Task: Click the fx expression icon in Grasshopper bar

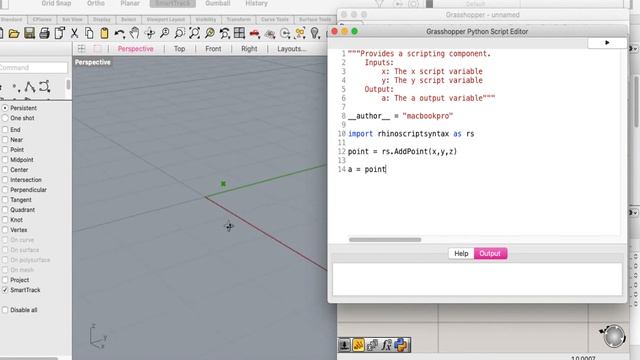Action: (387, 345)
